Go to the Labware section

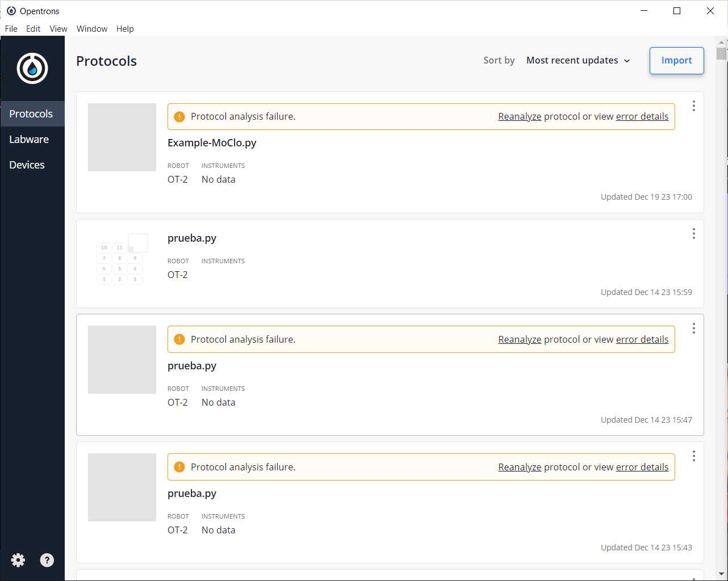point(29,140)
